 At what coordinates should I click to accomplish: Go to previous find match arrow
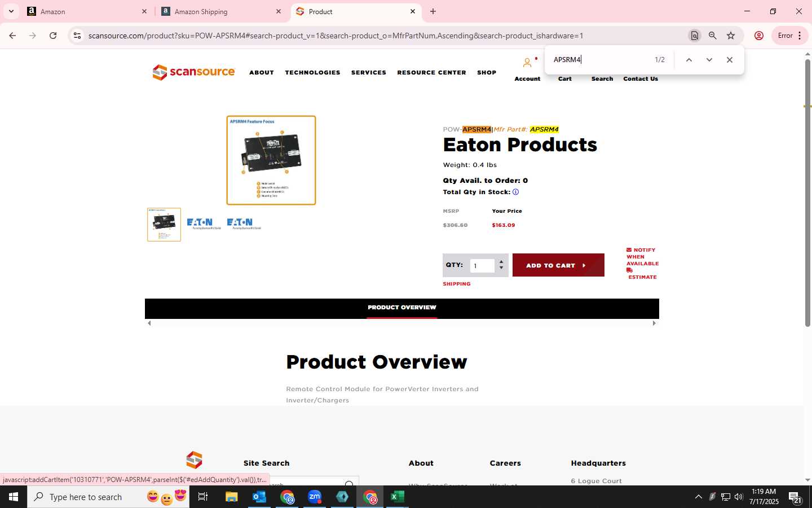[689, 60]
